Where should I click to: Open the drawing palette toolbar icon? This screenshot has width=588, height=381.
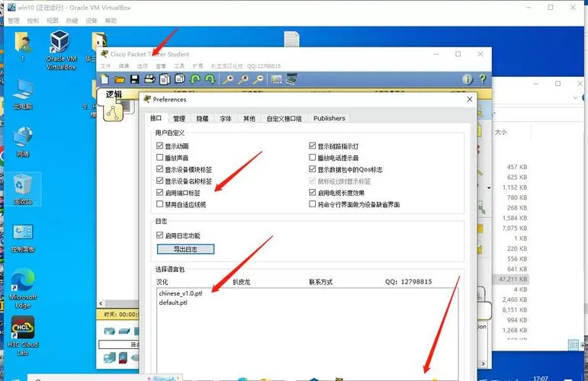click(276, 79)
